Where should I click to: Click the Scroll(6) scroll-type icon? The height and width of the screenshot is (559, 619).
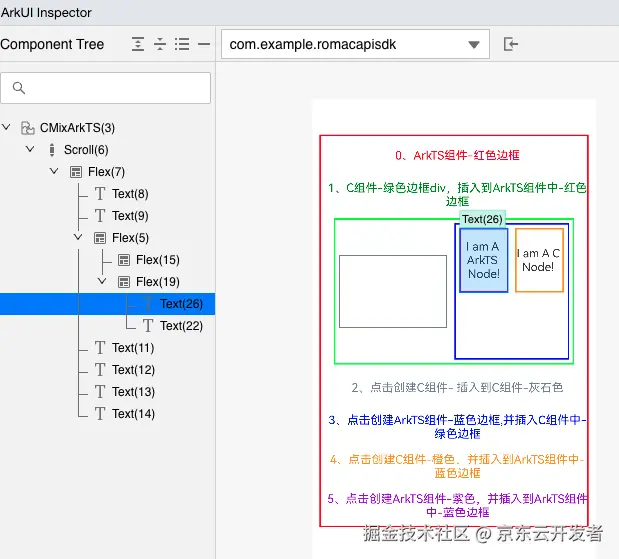(52, 150)
